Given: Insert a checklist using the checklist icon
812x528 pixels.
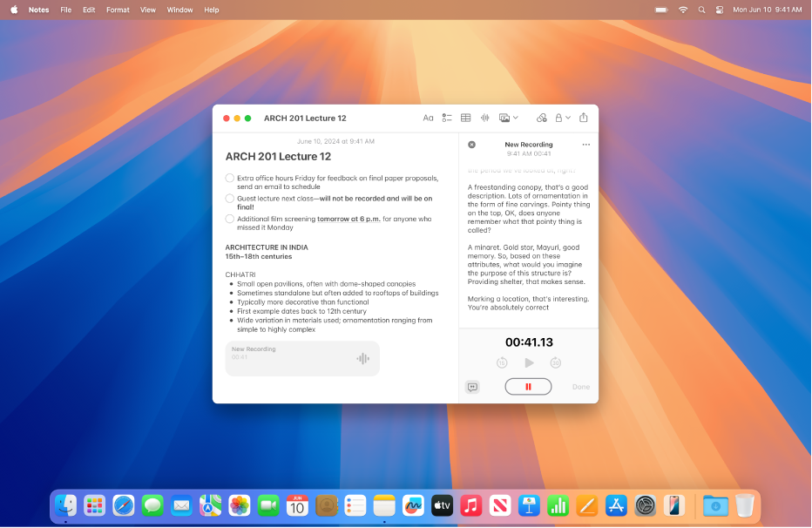Looking at the screenshot, I should pyautogui.click(x=447, y=118).
